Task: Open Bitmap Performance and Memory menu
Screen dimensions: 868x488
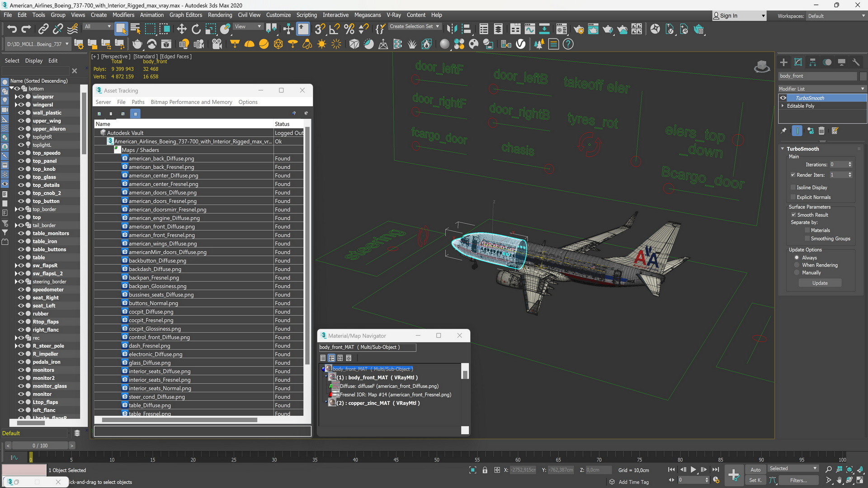Action: point(191,102)
